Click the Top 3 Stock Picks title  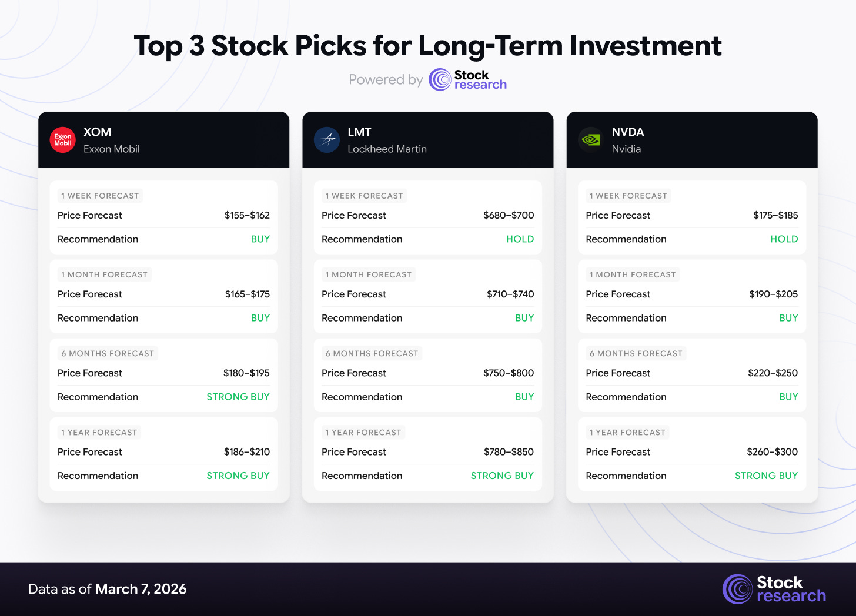[x=428, y=46]
